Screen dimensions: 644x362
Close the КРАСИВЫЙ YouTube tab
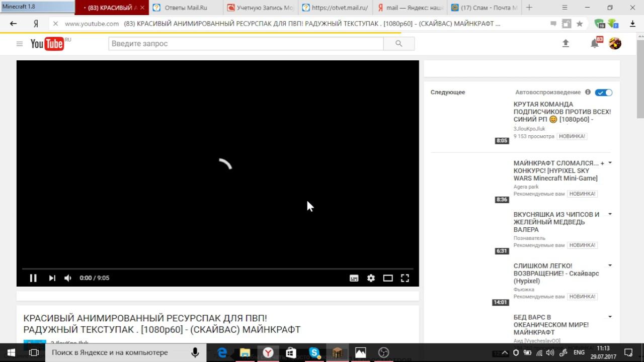tap(142, 8)
